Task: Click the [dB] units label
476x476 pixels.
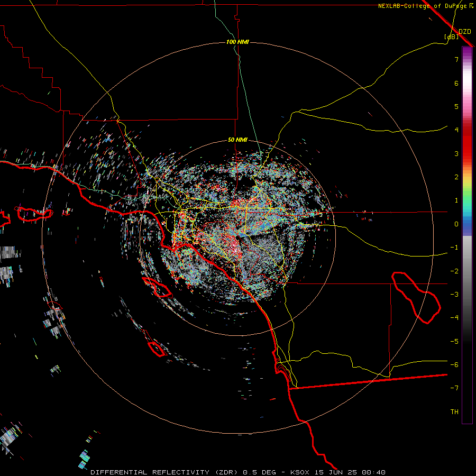Action: [452, 36]
